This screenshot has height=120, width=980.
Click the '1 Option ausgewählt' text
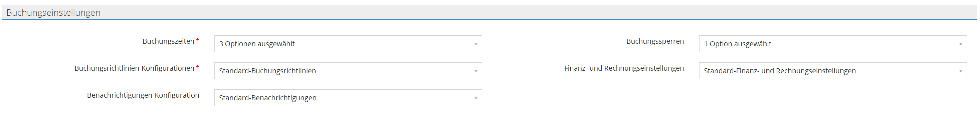tap(737, 44)
